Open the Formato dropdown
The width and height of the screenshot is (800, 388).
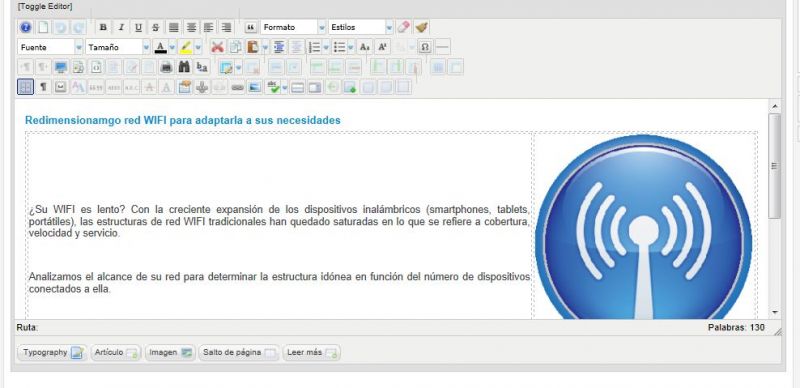(x=293, y=27)
